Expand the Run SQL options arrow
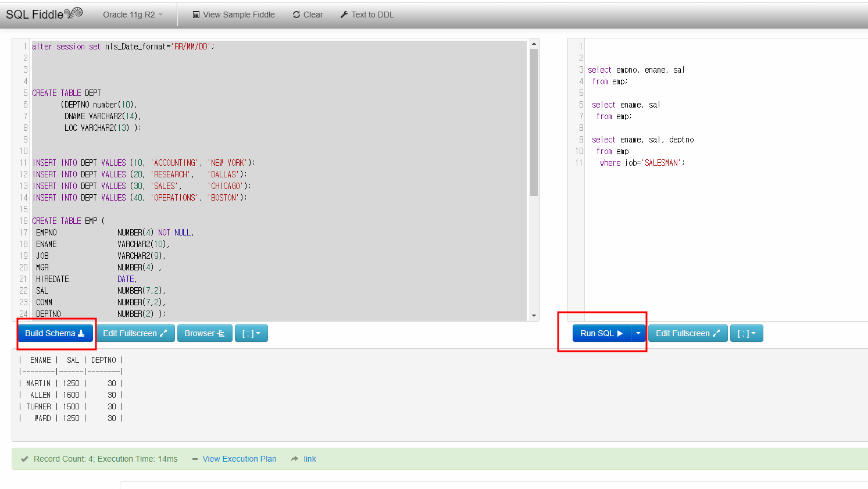 click(x=638, y=333)
